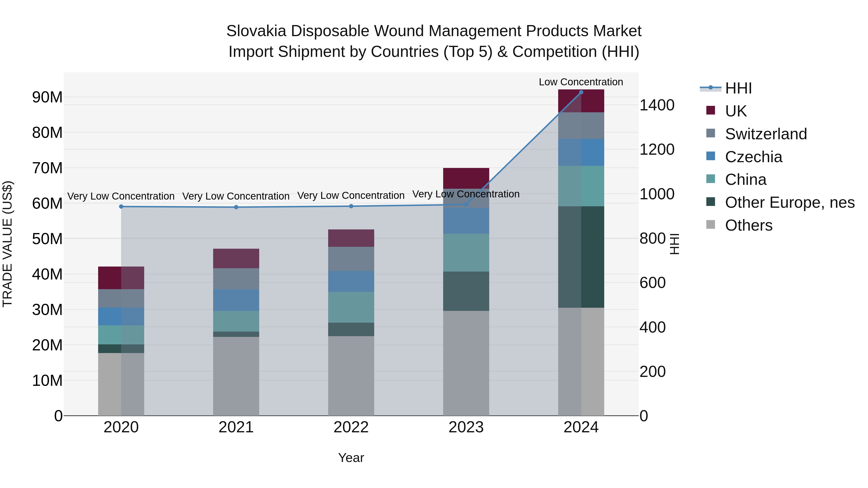Image resolution: width=868 pixels, height=488 pixels.
Task: Toggle the Others legend entry
Action: [x=739, y=225]
